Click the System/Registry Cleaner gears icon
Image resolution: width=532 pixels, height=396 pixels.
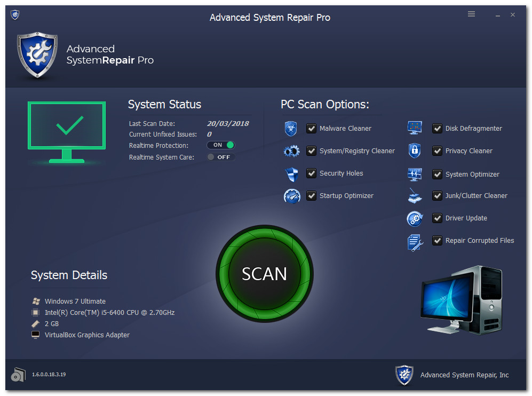coord(291,151)
